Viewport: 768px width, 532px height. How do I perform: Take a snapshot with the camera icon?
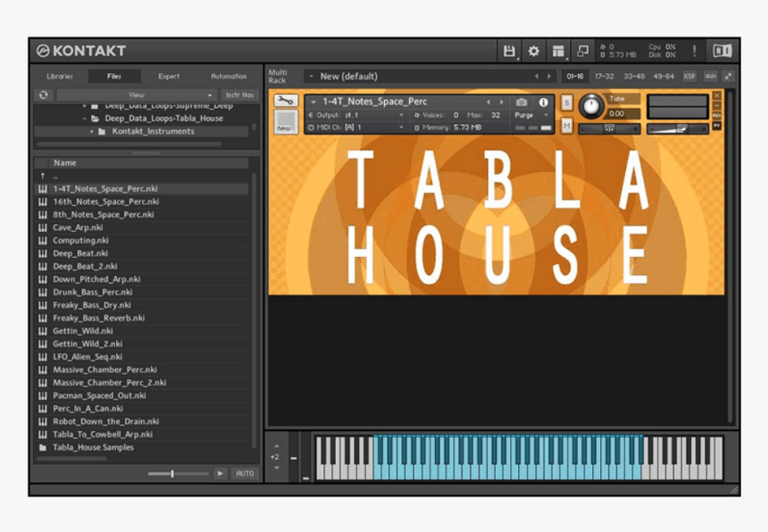pos(522,101)
